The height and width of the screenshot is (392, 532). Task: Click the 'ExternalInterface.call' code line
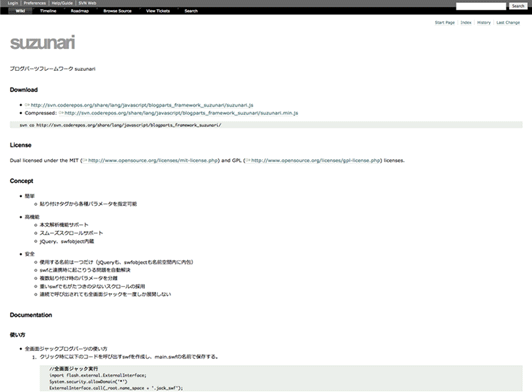[x=116, y=388]
